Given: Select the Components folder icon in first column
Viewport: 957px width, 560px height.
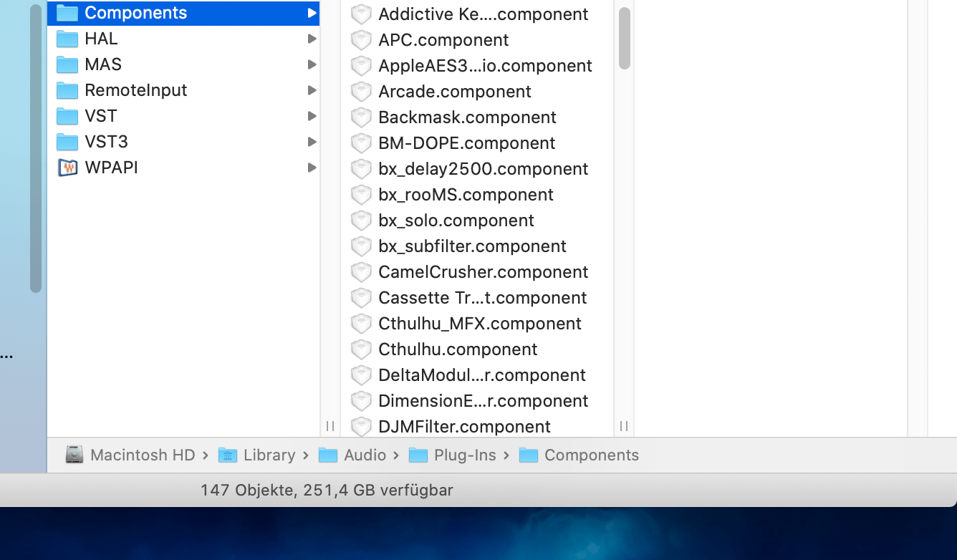Looking at the screenshot, I should 67,13.
